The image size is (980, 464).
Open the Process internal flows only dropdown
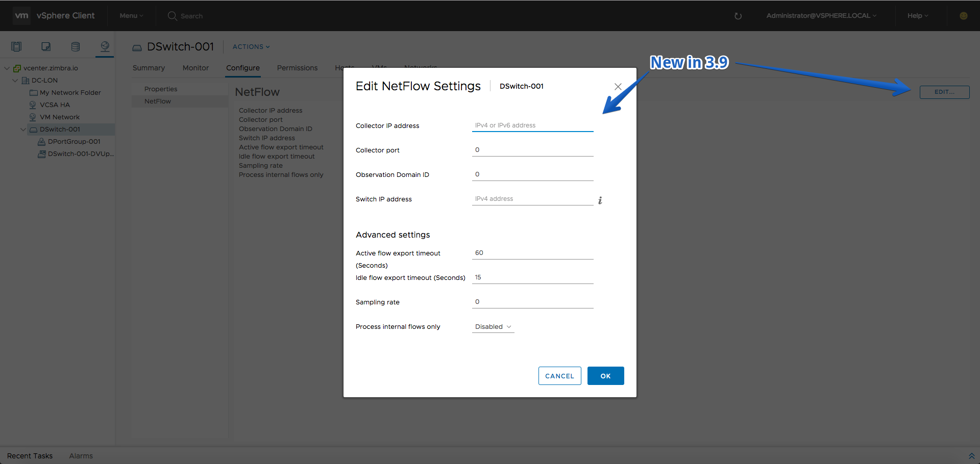(493, 327)
